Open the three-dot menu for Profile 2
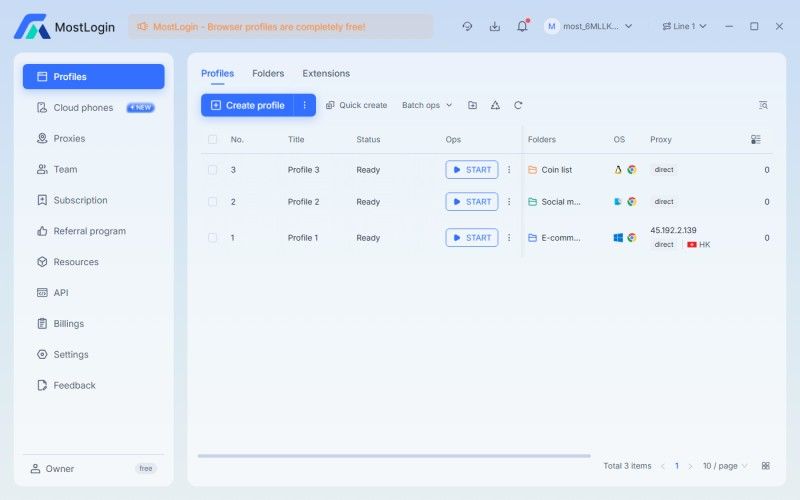Image resolution: width=800 pixels, height=500 pixels. (x=509, y=202)
